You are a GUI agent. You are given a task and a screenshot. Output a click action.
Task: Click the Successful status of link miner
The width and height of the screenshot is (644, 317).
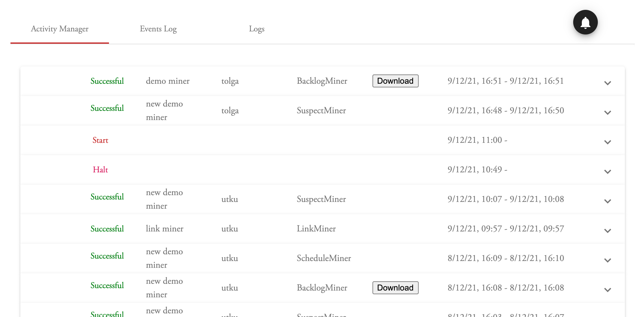point(107,229)
